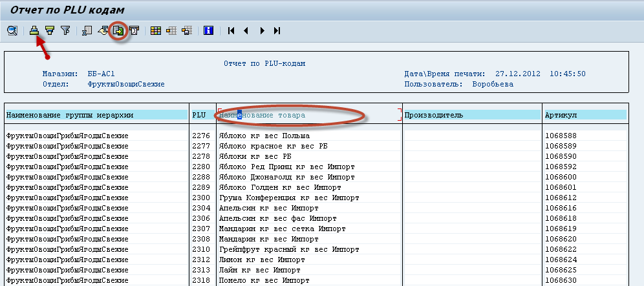644x286 pixels.
Task: Show the list information icon
Action: [209, 31]
